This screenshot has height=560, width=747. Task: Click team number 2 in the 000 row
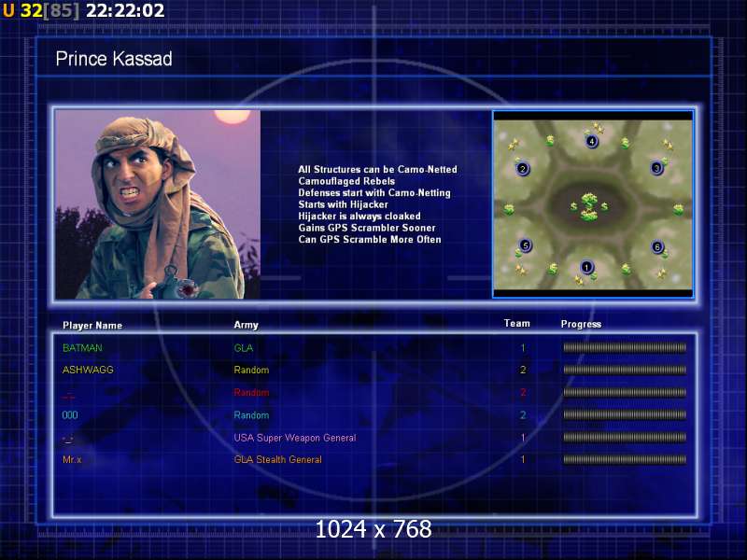point(523,414)
